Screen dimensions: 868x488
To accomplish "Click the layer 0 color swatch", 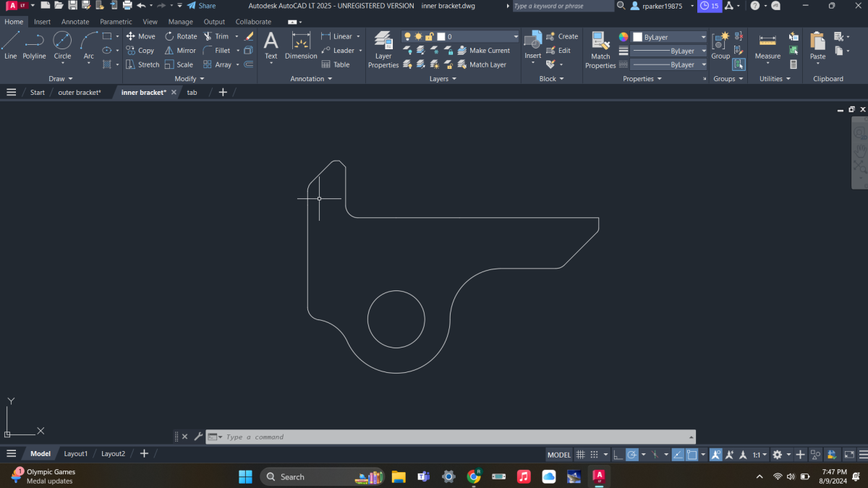I will tap(441, 36).
